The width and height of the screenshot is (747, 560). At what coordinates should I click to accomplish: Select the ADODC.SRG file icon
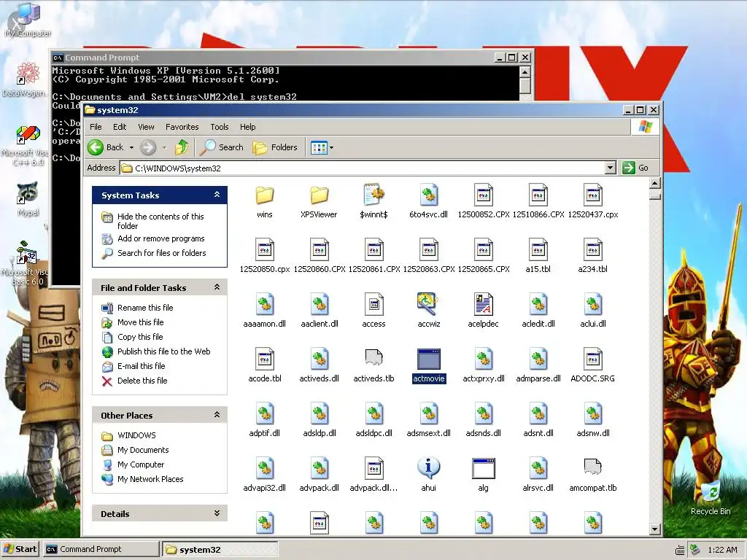click(593, 359)
